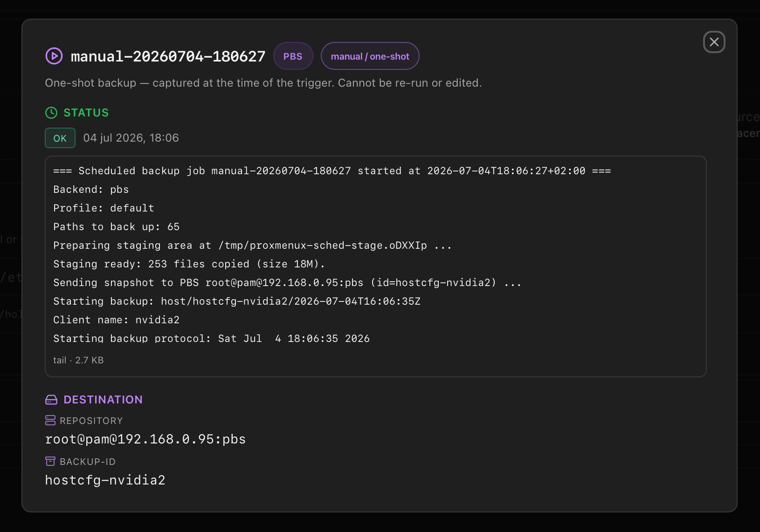
Task: Click the server icon next to REPOSITORY
Action: (50, 420)
